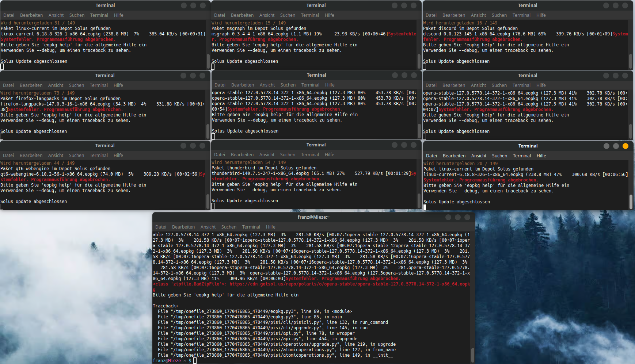Maximize the qt6-webengine terminal window
This screenshot has width=635, height=364.
click(x=193, y=146)
